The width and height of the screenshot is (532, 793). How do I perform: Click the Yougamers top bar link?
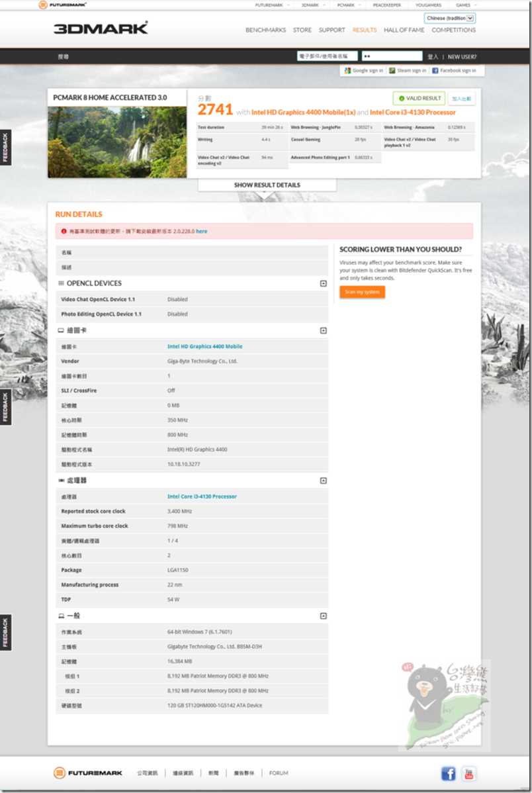(428, 5)
